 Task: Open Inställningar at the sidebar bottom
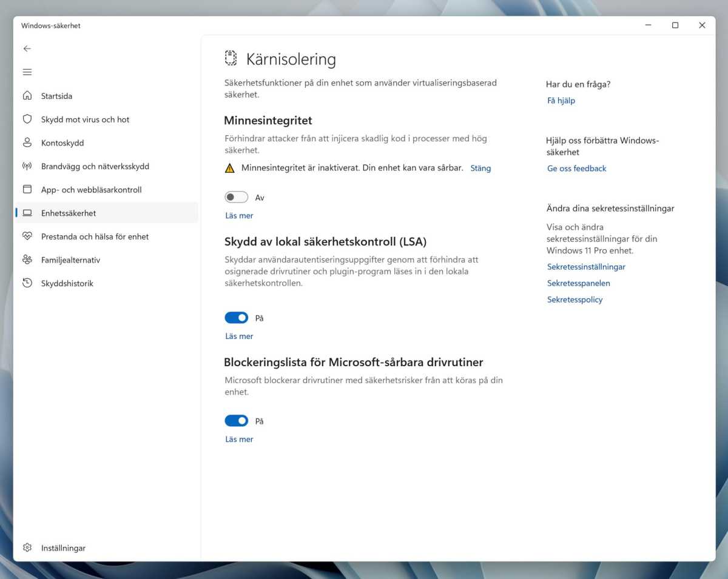tap(63, 548)
